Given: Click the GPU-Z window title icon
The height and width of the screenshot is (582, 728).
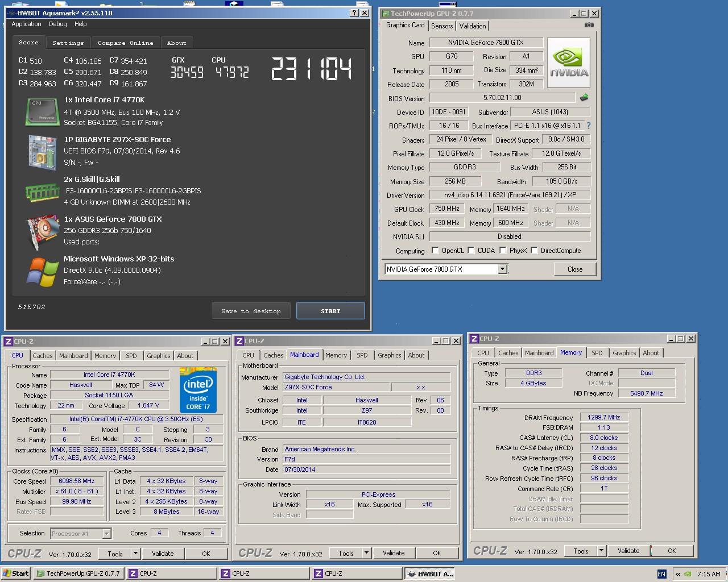Looking at the screenshot, I should pos(386,14).
